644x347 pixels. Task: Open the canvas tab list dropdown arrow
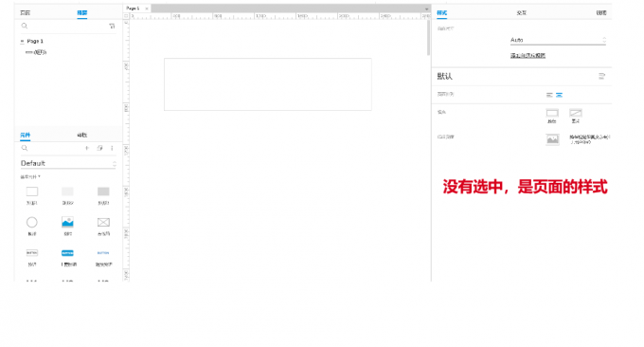427,9
